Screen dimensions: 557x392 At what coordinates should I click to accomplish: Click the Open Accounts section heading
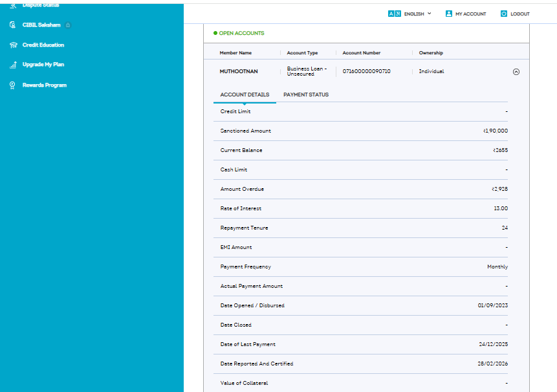click(x=241, y=33)
